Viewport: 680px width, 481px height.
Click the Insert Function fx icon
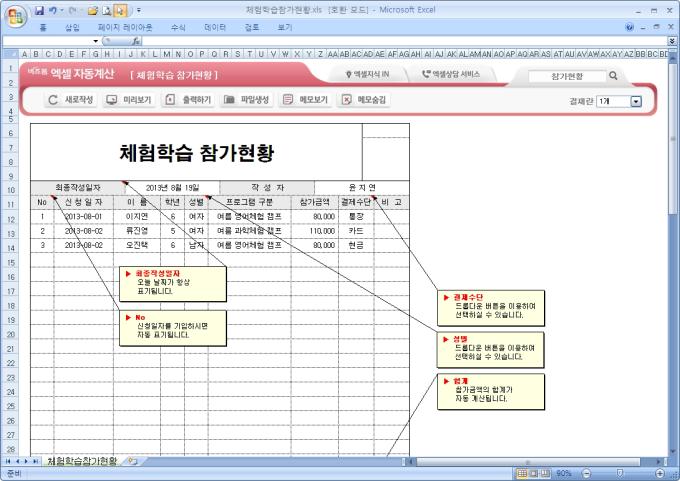pyautogui.click(x=136, y=41)
